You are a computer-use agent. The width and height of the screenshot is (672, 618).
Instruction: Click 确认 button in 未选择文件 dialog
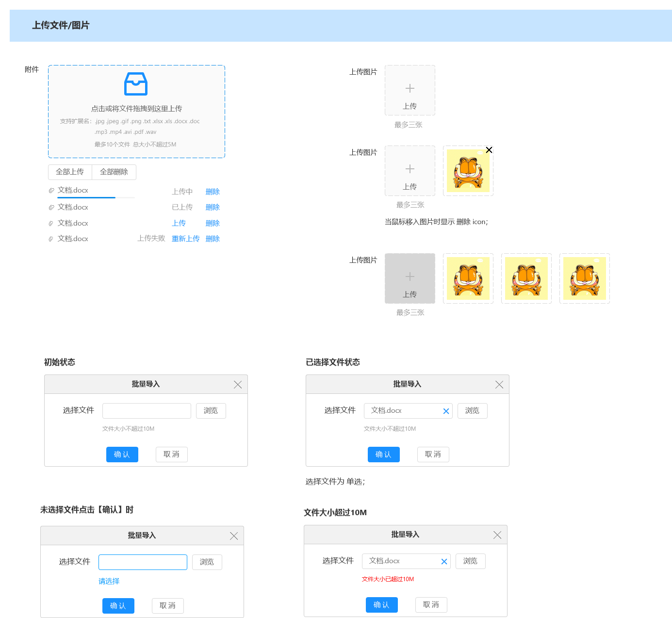118,606
